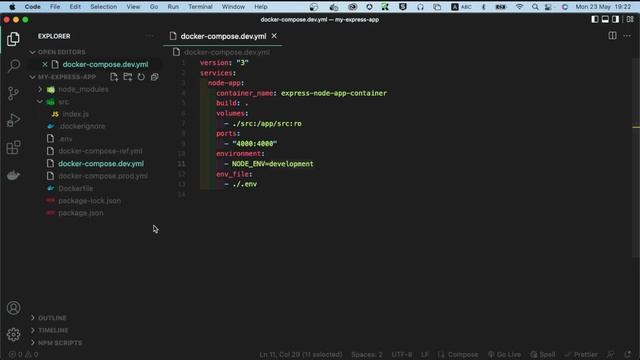Click the editor vertical scrollbar
Image resolution: width=640 pixels, height=360 pixels.
pos(636,157)
